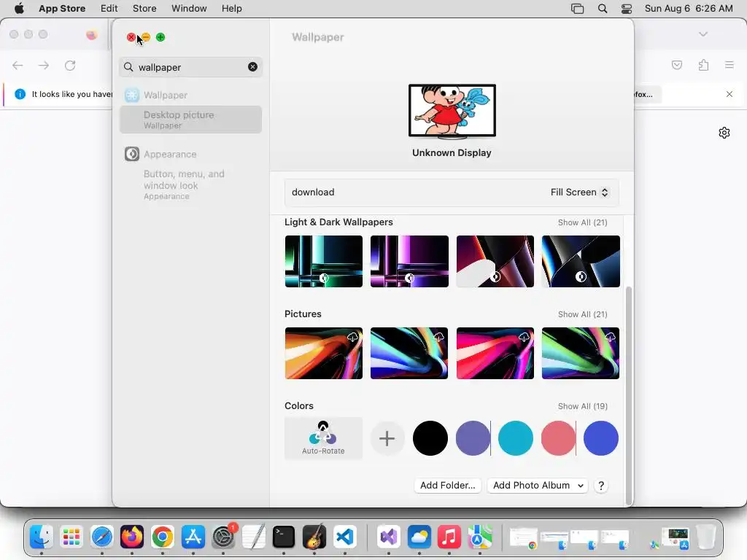
Task: Open Launchpad from the Dock
Action: (71, 537)
